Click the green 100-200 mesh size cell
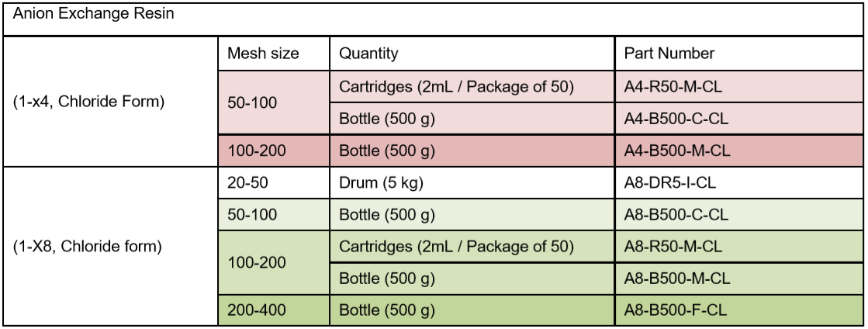 257,263
